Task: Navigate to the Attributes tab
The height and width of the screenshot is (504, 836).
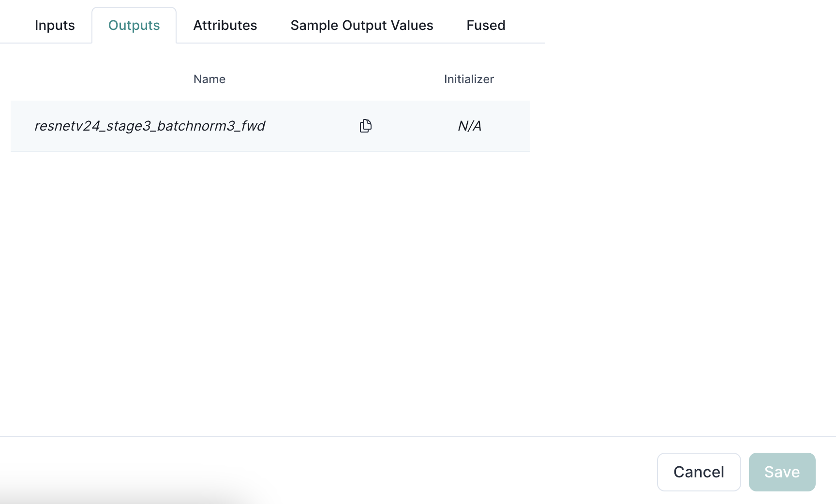Action: pos(225,25)
